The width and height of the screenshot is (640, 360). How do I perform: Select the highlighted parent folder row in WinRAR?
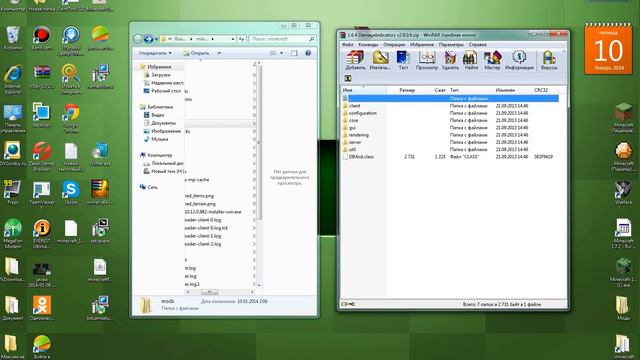[451, 98]
